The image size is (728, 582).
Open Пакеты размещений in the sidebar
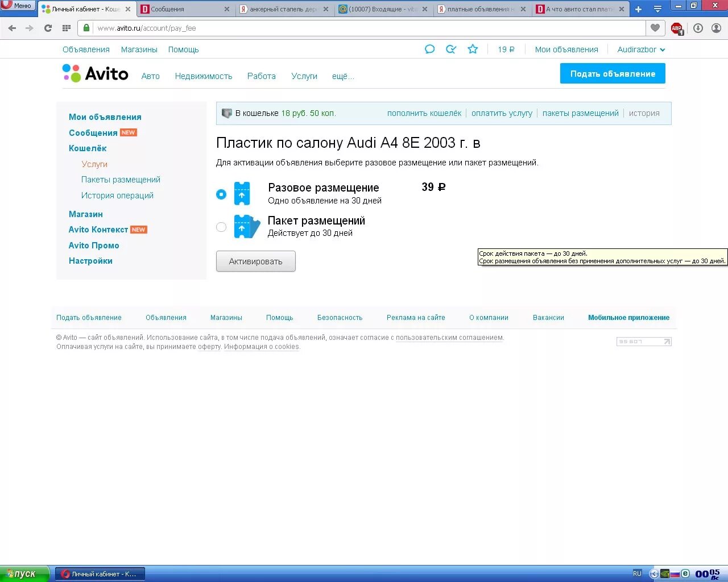coord(121,180)
